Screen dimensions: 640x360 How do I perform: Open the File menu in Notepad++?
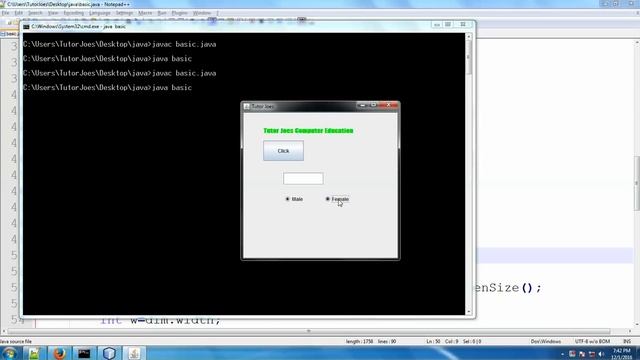click(x=5, y=13)
